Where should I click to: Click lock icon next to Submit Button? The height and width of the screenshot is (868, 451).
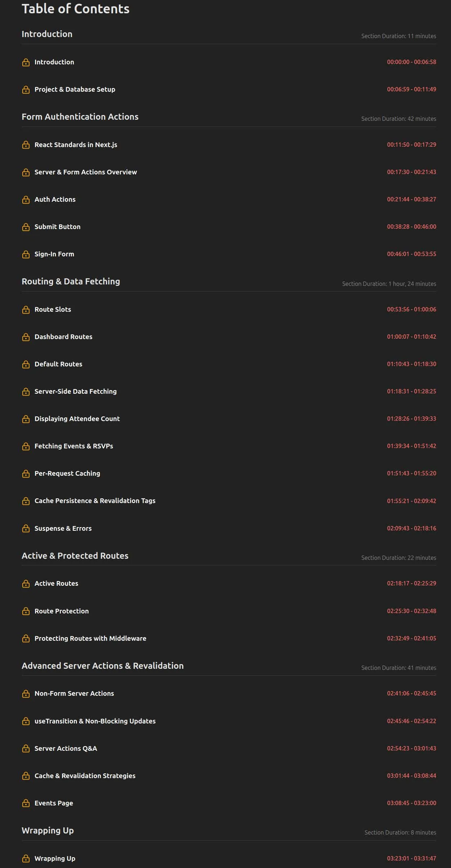(x=26, y=227)
